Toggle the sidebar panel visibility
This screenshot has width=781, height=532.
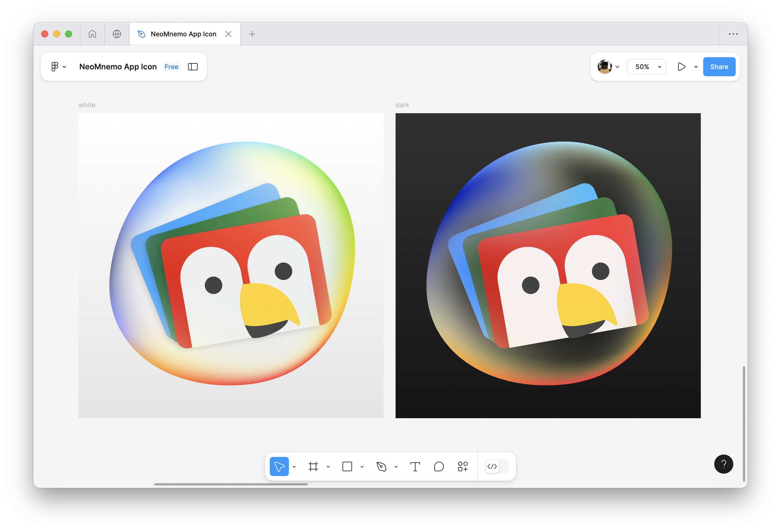click(x=193, y=67)
